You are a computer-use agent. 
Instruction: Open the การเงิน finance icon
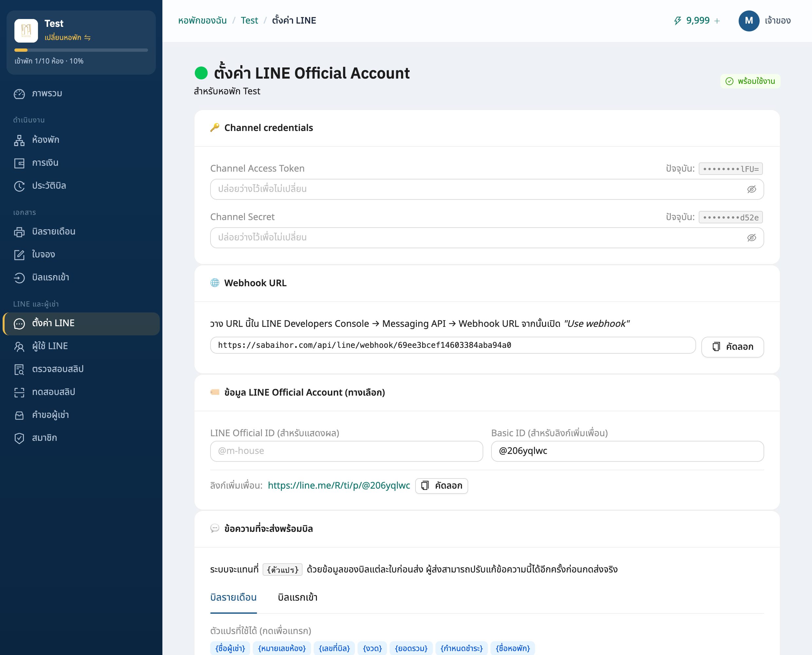click(19, 163)
